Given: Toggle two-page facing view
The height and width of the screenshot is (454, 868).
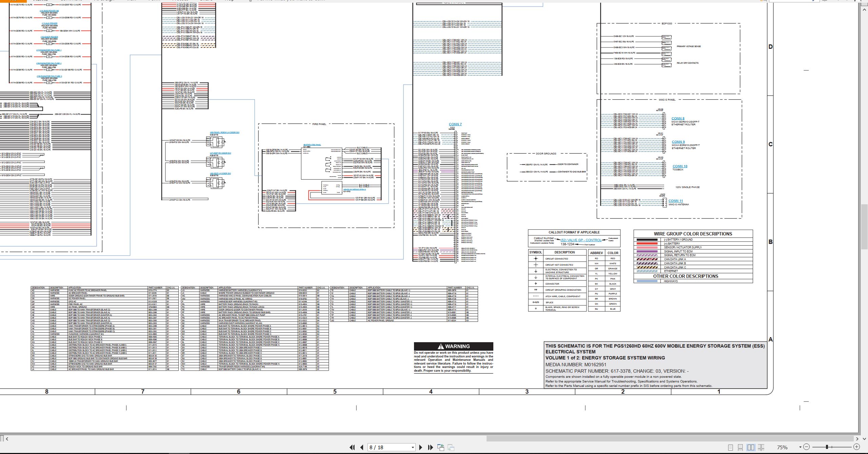Looking at the screenshot, I should [751, 447].
